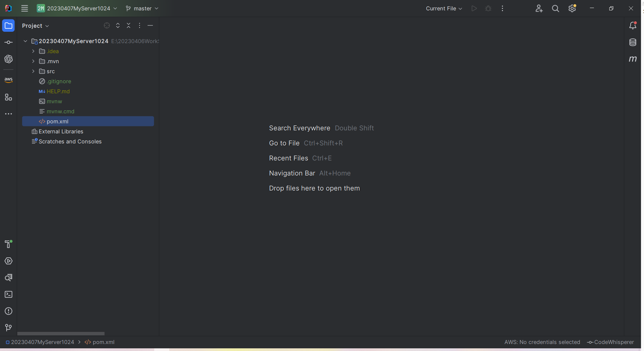Click CodeWhisperer in the status bar
This screenshot has height=351, width=644.
[611, 342]
